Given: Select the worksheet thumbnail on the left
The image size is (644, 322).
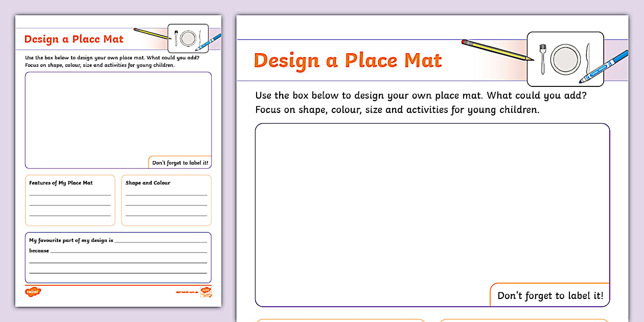Looking at the screenshot, I should (118, 158).
